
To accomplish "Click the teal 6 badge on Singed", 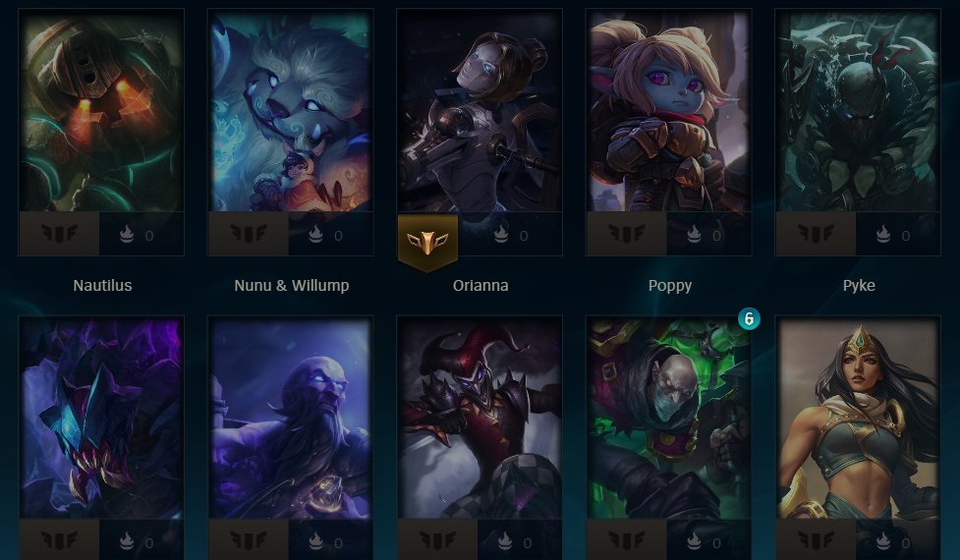I will (748, 319).
